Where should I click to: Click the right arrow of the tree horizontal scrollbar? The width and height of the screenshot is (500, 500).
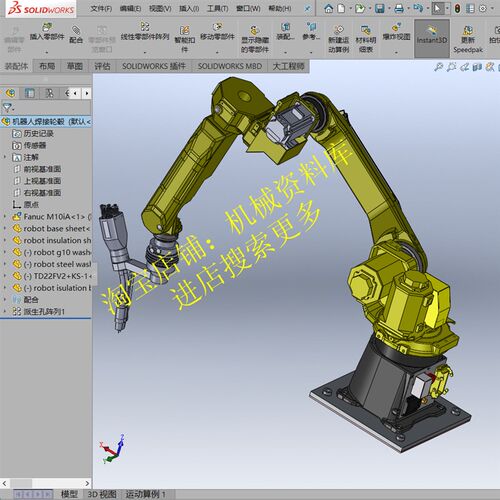87,483
